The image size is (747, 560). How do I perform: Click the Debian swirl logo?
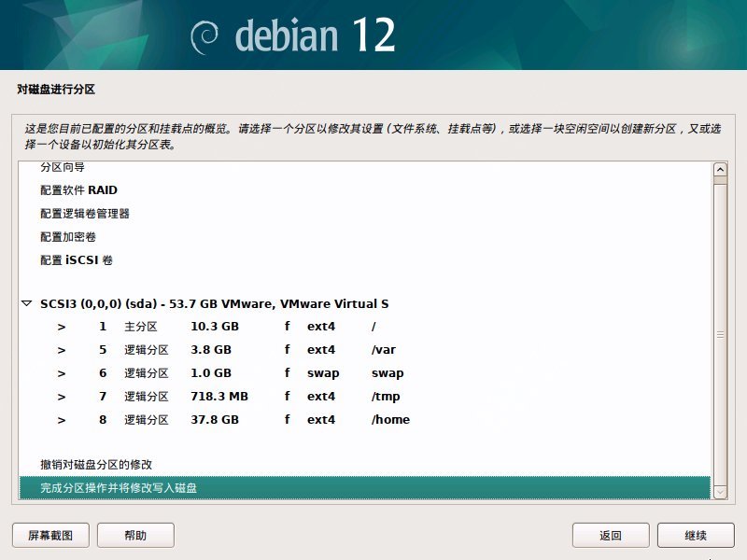click(204, 36)
